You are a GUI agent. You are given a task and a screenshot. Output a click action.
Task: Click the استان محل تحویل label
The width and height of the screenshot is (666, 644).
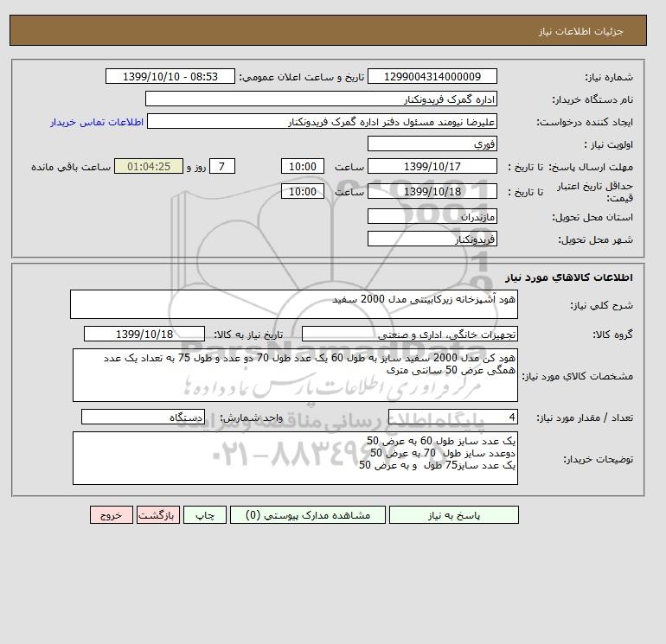point(592,217)
